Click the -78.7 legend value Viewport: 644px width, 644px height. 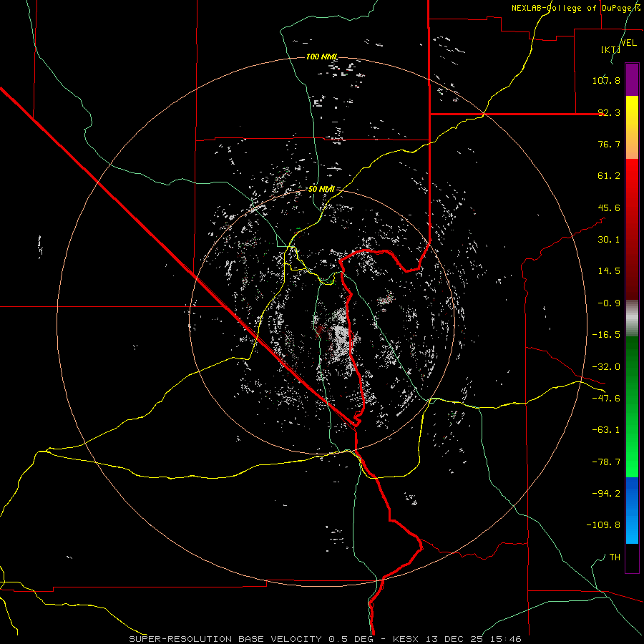click(x=606, y=462)
